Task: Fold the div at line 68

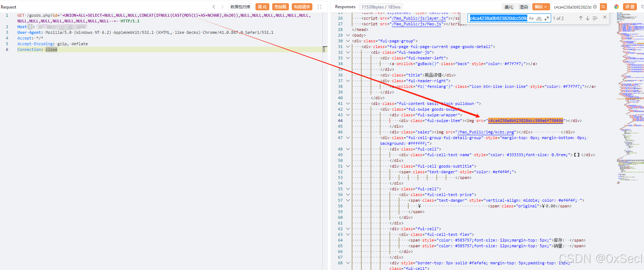Action: [348, 263]
